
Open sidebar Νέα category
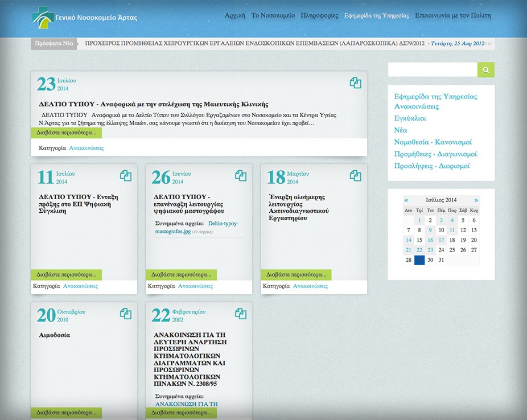pyautogui.click(x=400, y=130)
